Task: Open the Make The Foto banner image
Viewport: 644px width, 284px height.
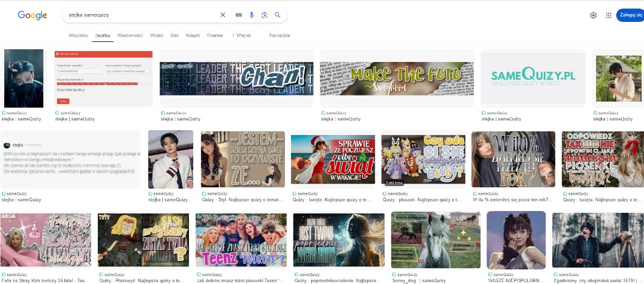Action: click(x=396, y=78)
